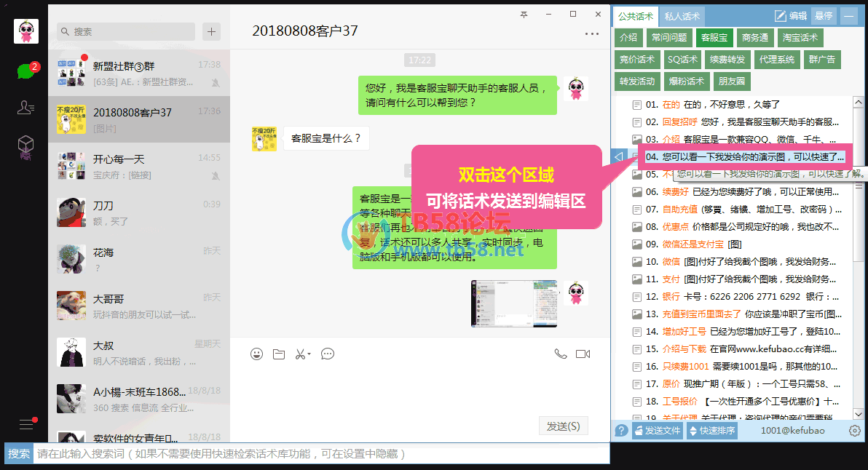The height and width of the screenshot is (470, 868).
Task: Click the send file folder icon
Action: pyautogui.click(x=279, y=354)
